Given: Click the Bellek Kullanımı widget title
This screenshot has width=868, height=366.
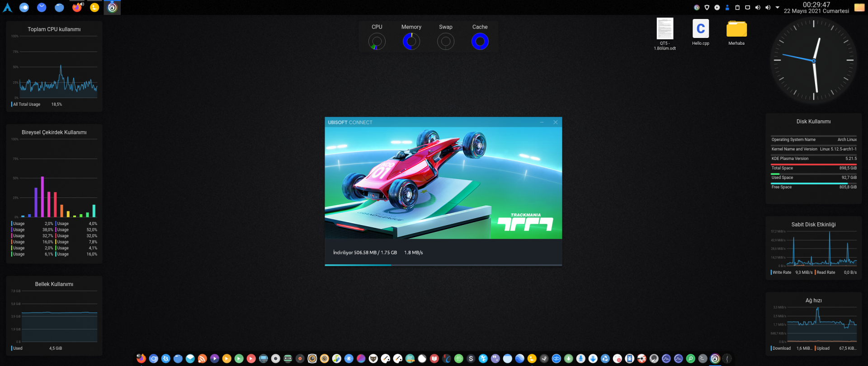Looking at the screenshot, I should (54, 284).
